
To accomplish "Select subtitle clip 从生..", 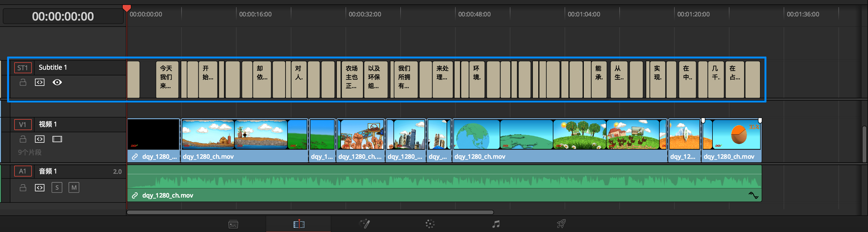I will click(x=619, y=79).
